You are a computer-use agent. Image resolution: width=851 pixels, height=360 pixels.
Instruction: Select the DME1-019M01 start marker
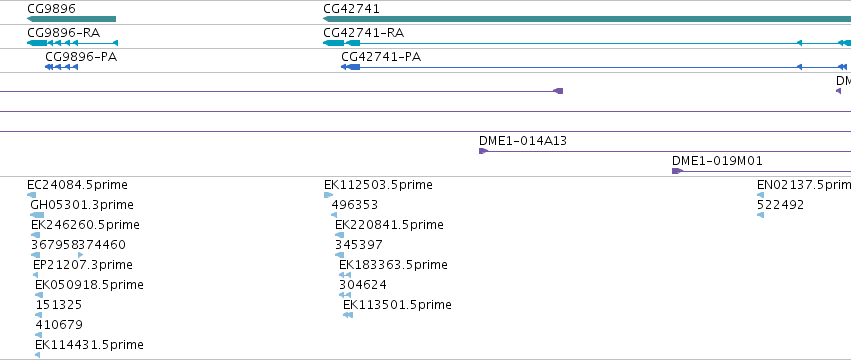click(x=677, y=171)
